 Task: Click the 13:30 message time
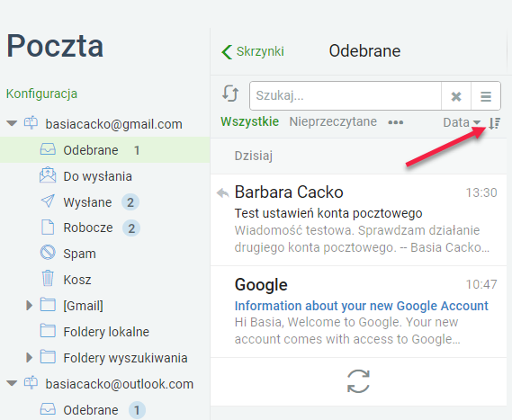tap(481, 192)
